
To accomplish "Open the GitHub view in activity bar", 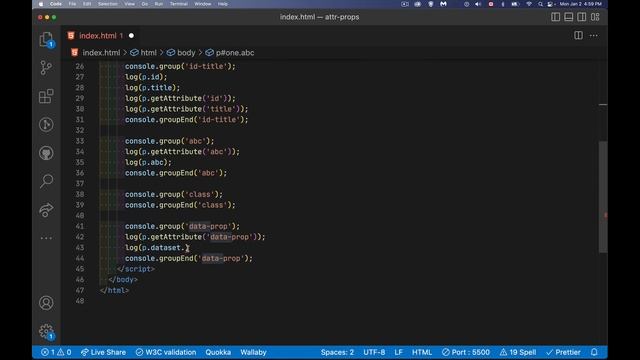I will click(46, 153).
